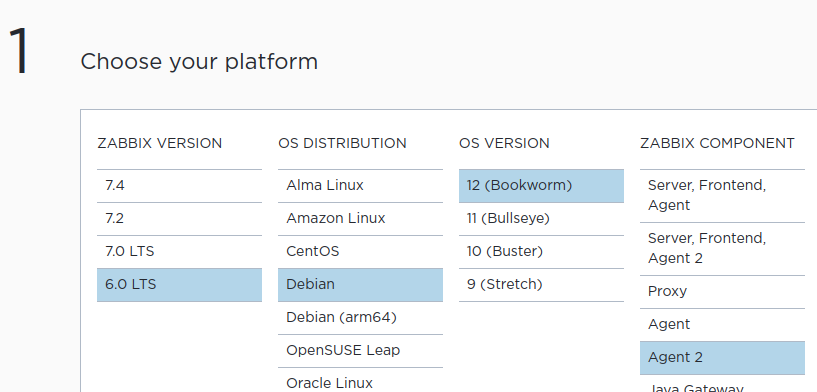Choose Server, Frontend, Agent component
The image size is (817, 392).
[722, 195]
